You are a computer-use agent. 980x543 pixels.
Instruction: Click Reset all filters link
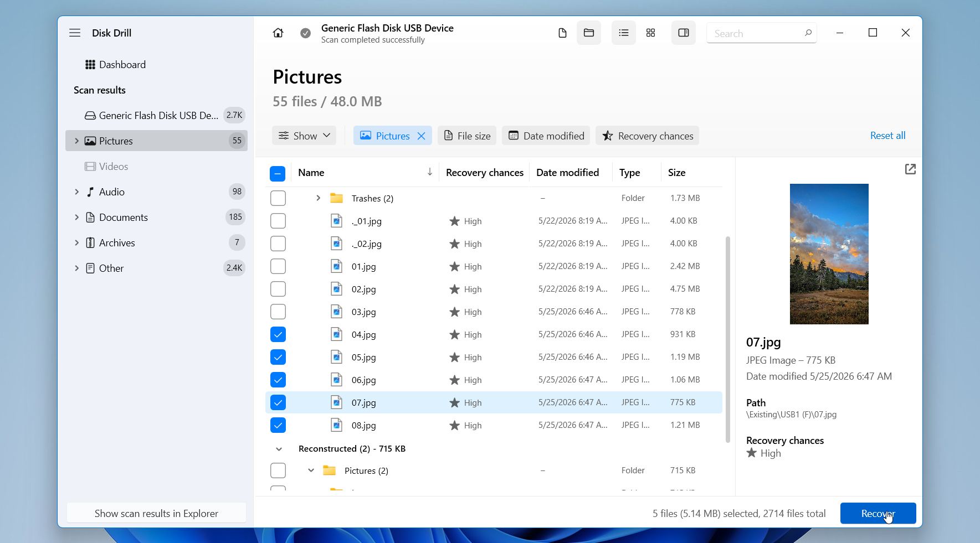(887, 136)
